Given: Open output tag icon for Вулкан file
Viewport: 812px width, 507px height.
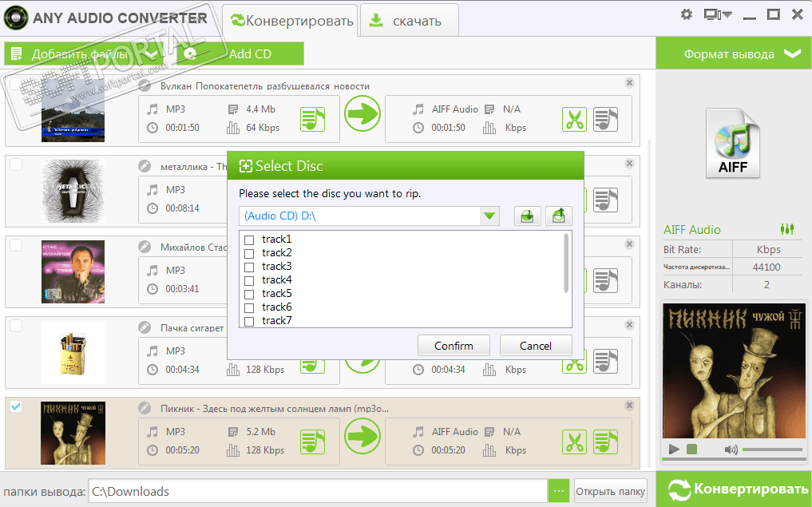Looking at the screenshot, I should tap(605, 119).
